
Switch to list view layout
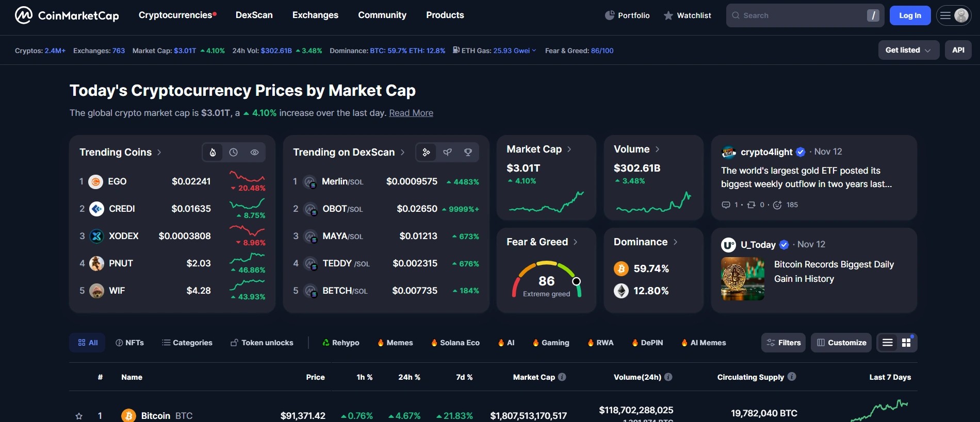point(887,343)
